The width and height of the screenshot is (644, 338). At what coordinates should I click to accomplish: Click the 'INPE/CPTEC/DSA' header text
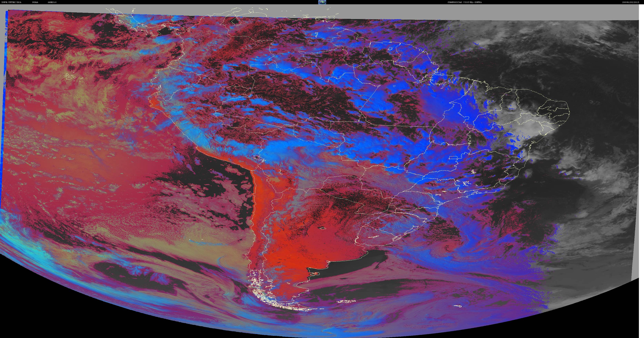click(11, 2)
